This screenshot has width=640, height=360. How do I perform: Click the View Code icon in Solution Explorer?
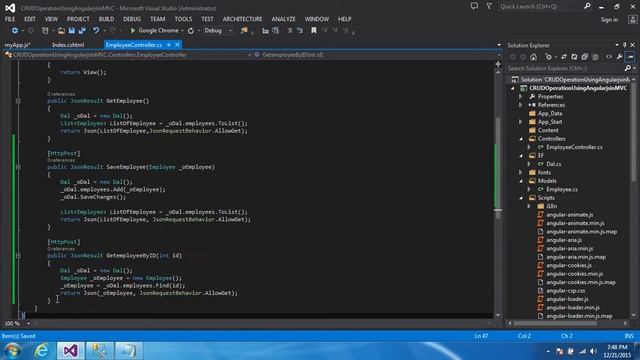click(609, 57)
